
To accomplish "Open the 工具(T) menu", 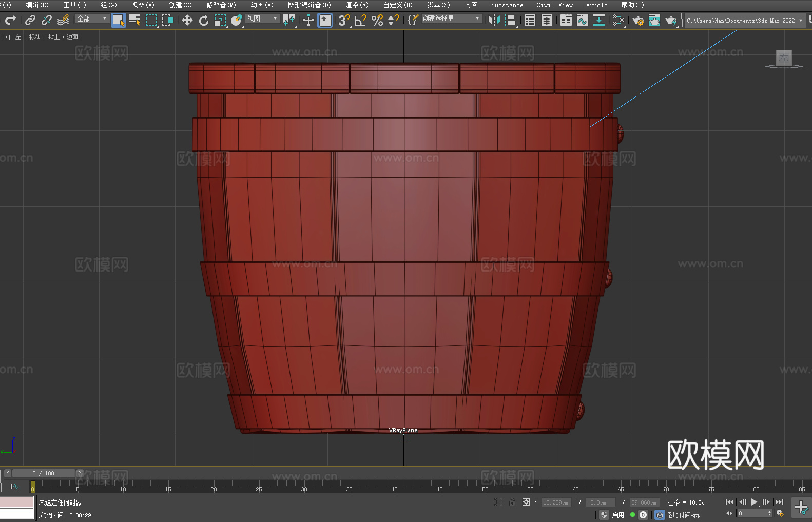I will pos(74,5).
